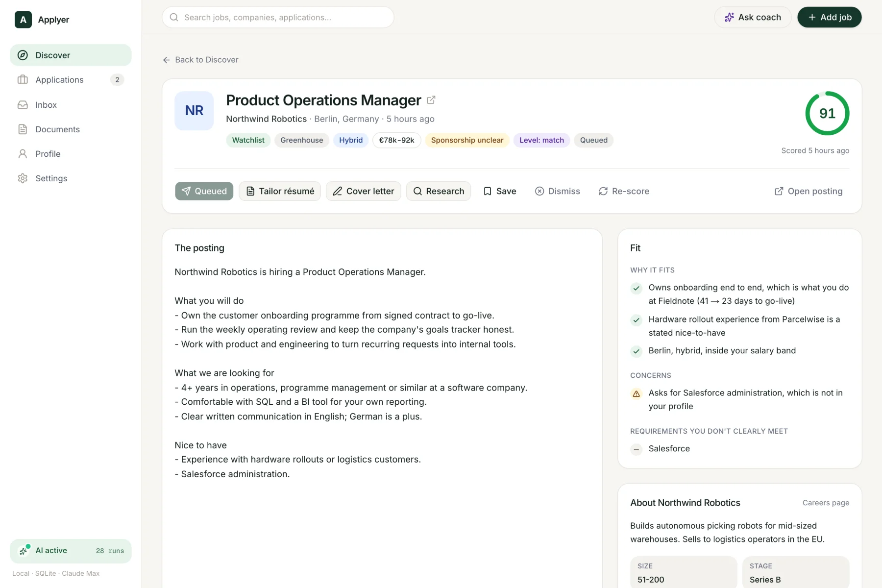Open the Profile page
The height and width of the screenshot is (588, 882).
[x=71, y=154]
